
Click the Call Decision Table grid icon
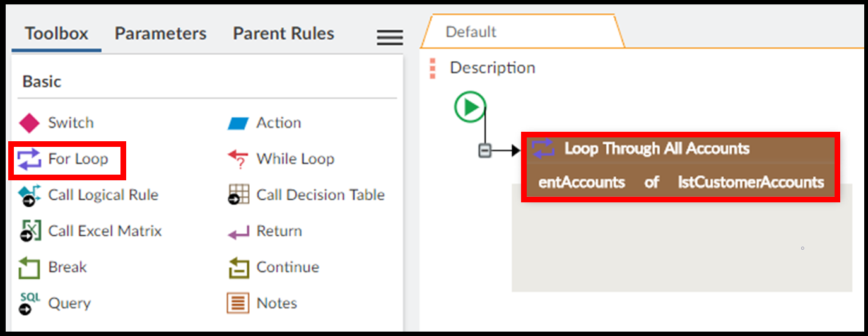238,195
